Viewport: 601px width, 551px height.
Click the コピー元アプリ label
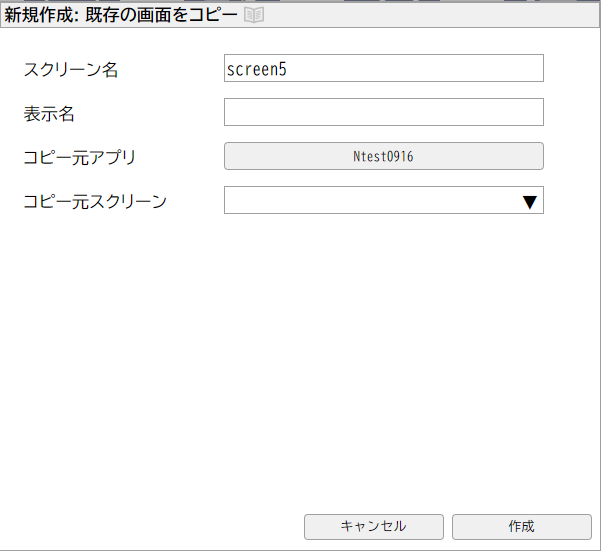(79, 157)
